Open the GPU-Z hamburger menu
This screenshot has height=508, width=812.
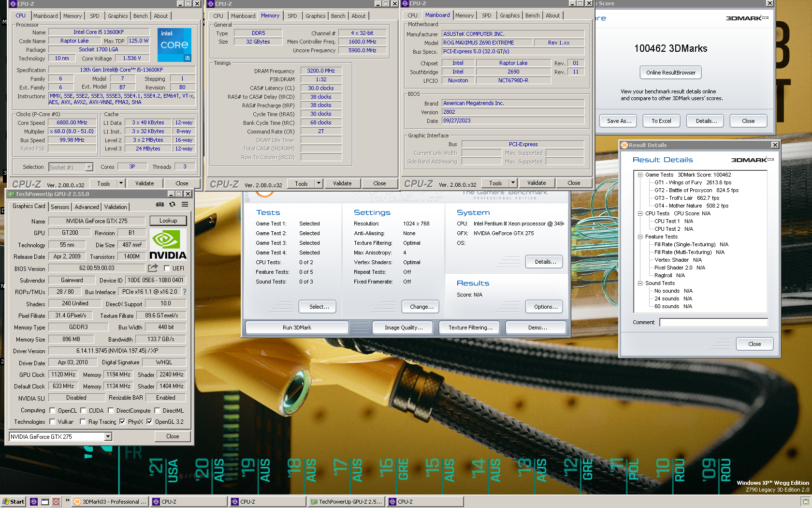point(185,205)
